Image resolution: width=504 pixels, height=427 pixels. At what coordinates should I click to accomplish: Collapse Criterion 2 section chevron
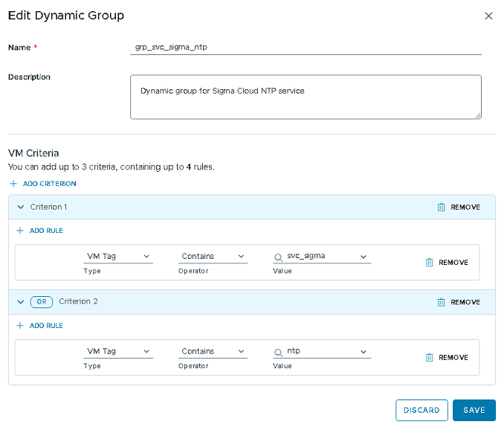(20, 302)
